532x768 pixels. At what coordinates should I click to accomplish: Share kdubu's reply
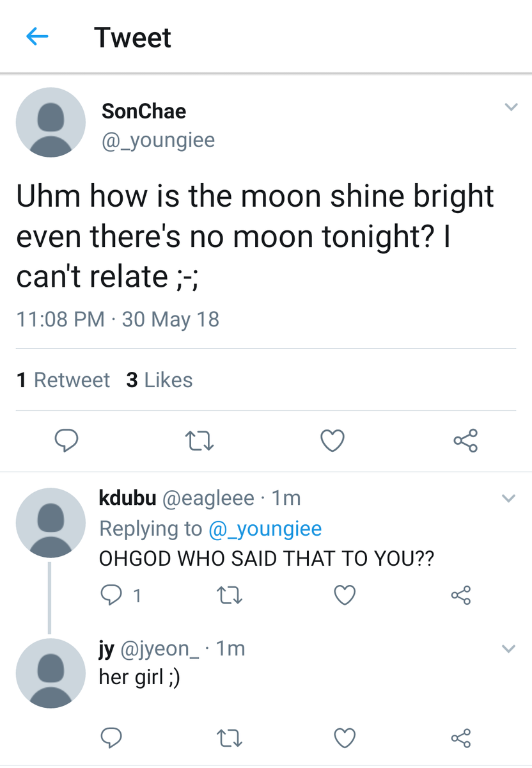[460, 596]
